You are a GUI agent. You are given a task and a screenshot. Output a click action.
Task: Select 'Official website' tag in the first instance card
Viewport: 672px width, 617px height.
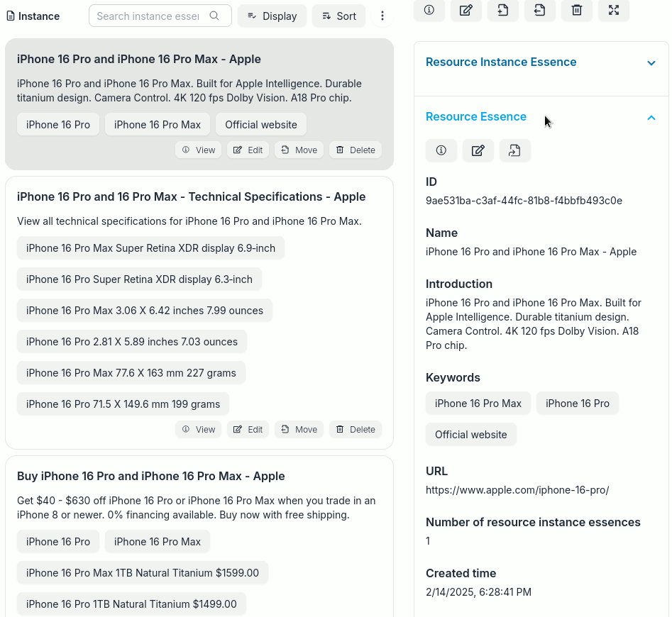click(x=261, y=125)
